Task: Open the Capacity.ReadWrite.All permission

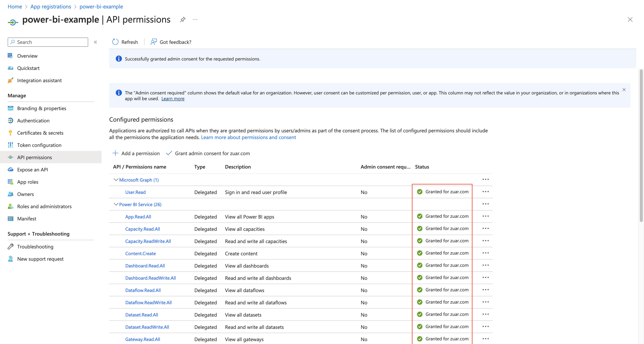Action: [x=148, y=241]
